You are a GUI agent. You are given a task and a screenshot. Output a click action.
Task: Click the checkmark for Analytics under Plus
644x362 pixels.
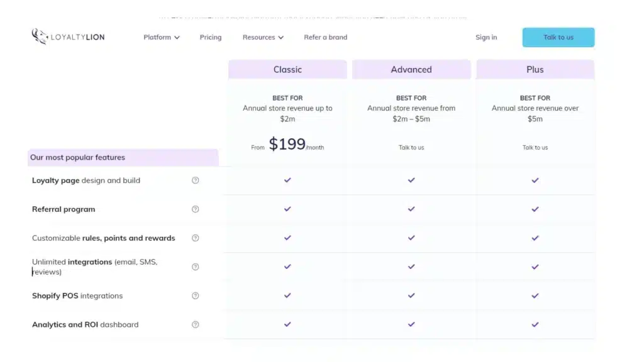[535, 324]
